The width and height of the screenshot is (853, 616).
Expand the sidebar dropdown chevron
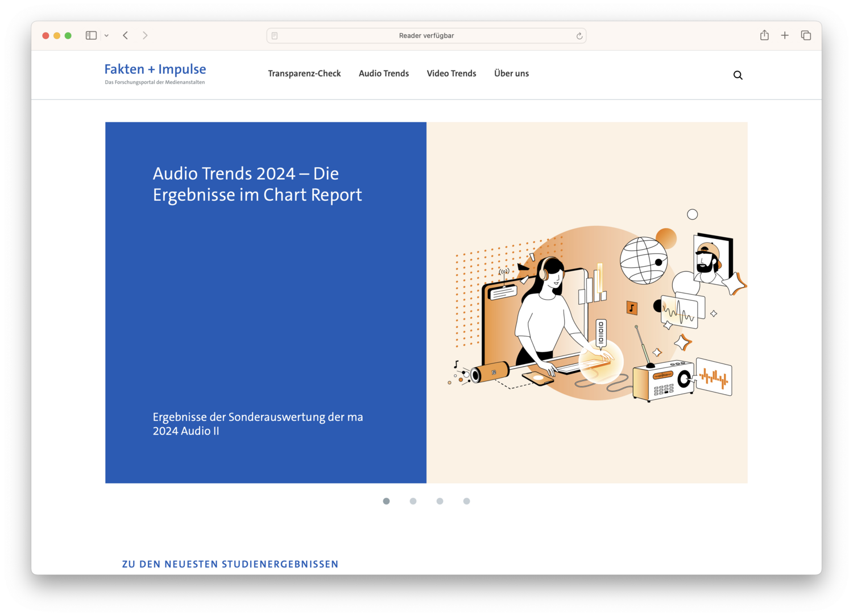106,35
